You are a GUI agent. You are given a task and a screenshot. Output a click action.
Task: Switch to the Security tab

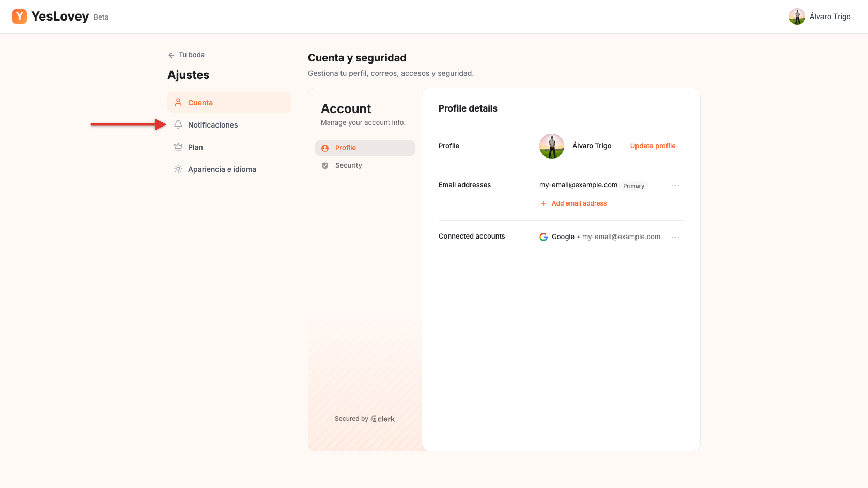[x=365, y=166]
